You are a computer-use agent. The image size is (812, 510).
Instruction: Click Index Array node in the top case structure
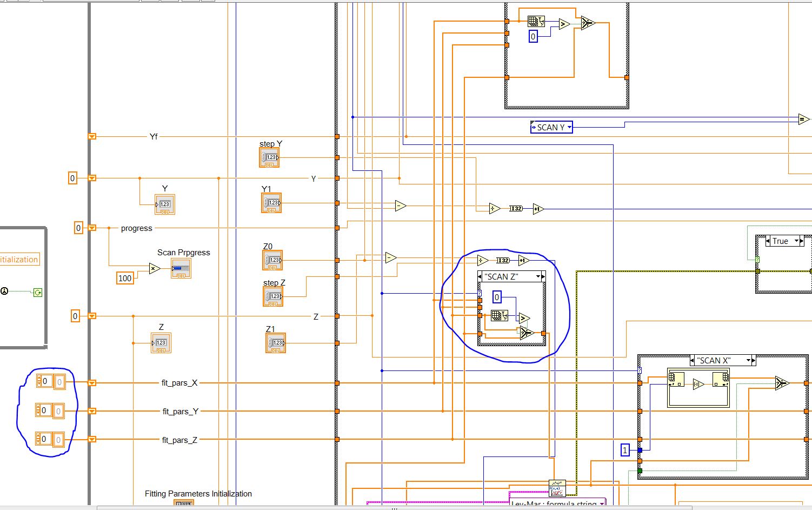pyautogui.click(x=536, y=22)
